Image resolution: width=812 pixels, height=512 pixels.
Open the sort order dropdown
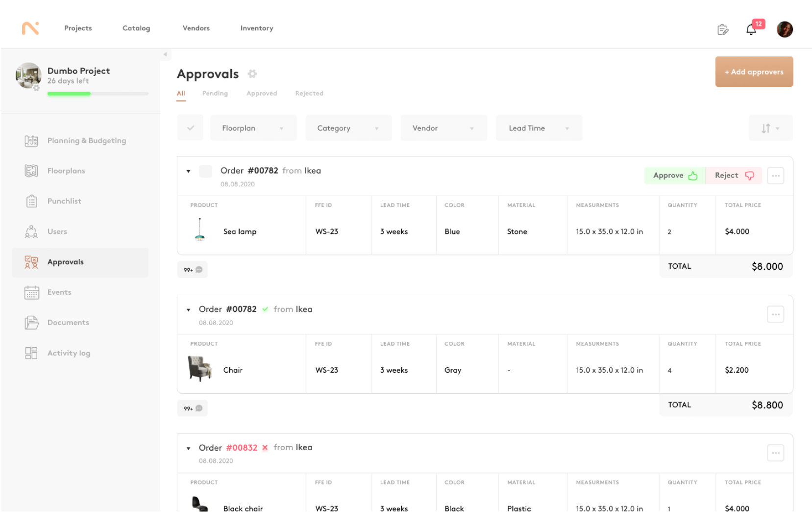770,128
